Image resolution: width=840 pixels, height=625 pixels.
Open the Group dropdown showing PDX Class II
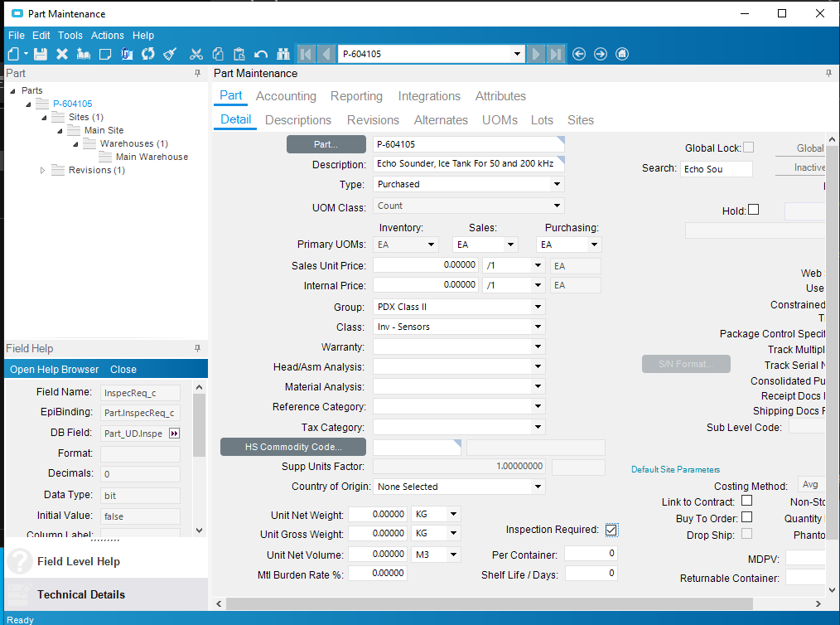pyautogui.click(x=538, y=308)
